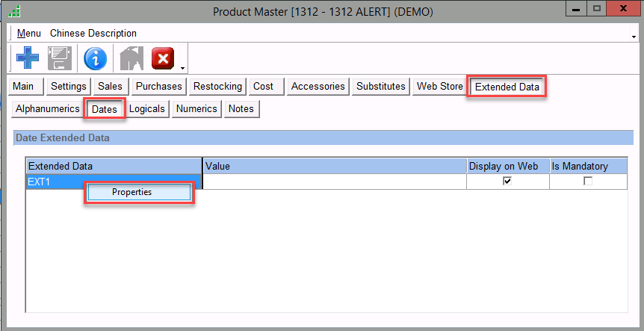Click the Save floppy disk icon
644x331 pixels.
coord(60,58)
